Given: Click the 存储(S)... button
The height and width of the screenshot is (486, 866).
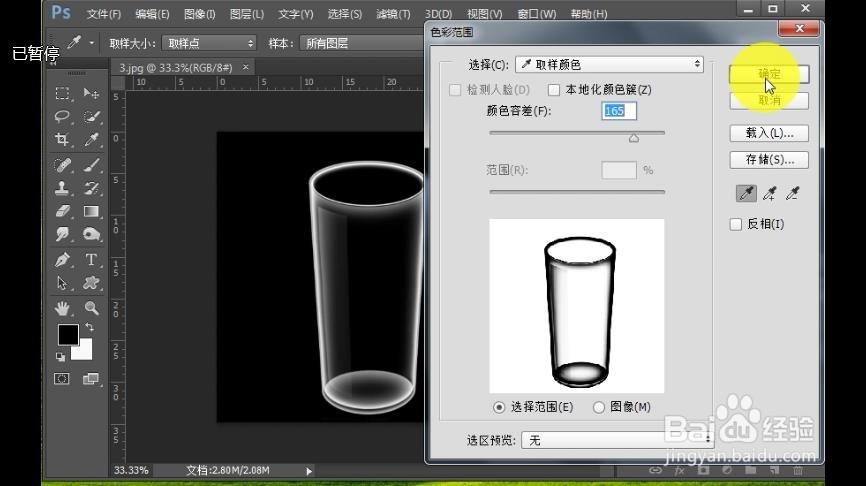Looking at the screenshot, I should click(x=769, y=160).
